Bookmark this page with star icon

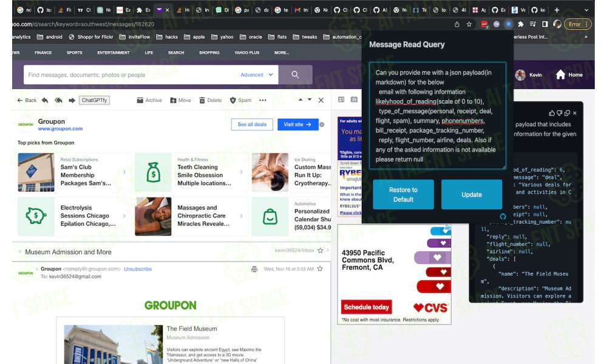click(469, 24)
